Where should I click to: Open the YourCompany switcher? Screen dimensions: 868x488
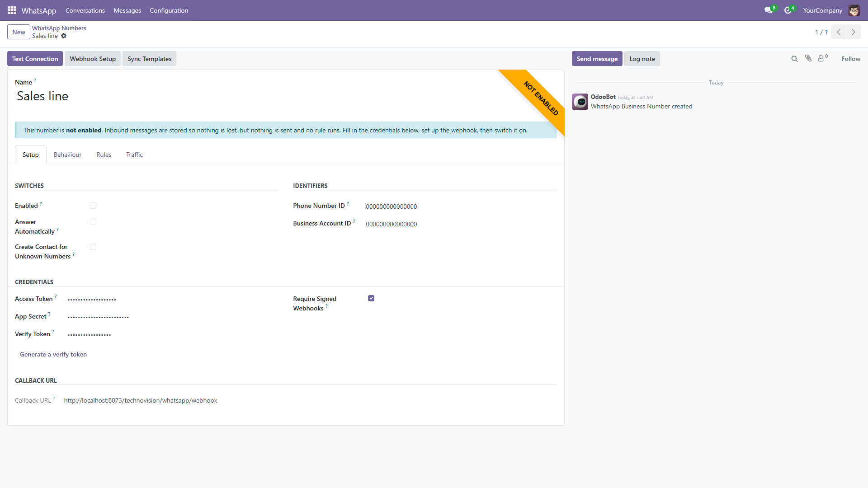[x=822, y=10]
